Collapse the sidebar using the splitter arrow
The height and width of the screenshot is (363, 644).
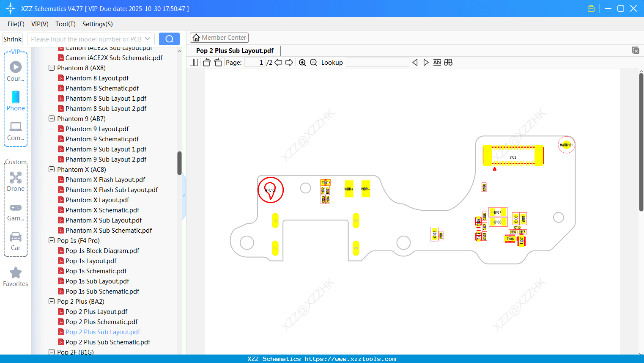184,195
